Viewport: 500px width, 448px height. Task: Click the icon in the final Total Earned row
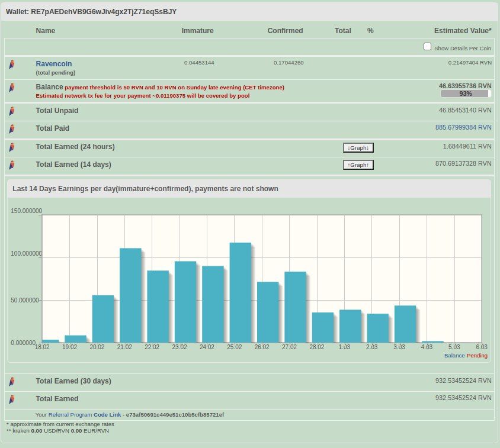[x=11, y=399]
